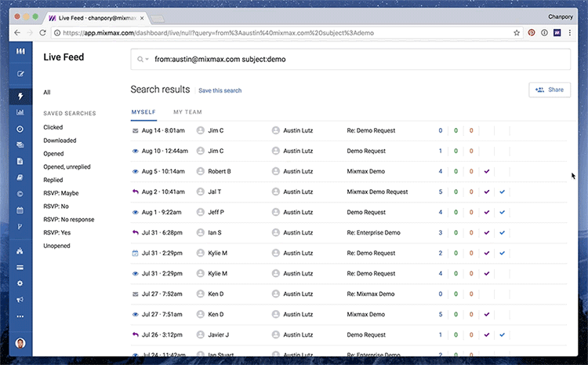Click the credit card billing icon
This screenshot has height=365, width=588.
point(20,268)
